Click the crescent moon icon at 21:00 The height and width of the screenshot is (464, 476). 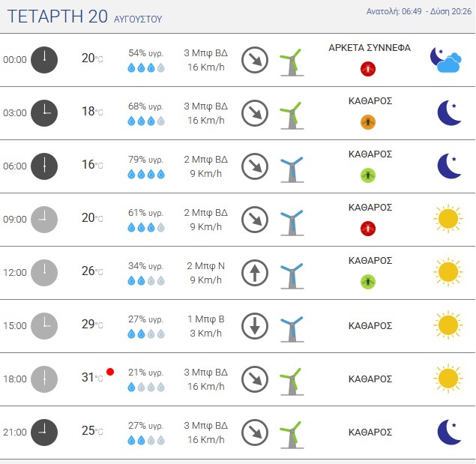pos(449,432)
